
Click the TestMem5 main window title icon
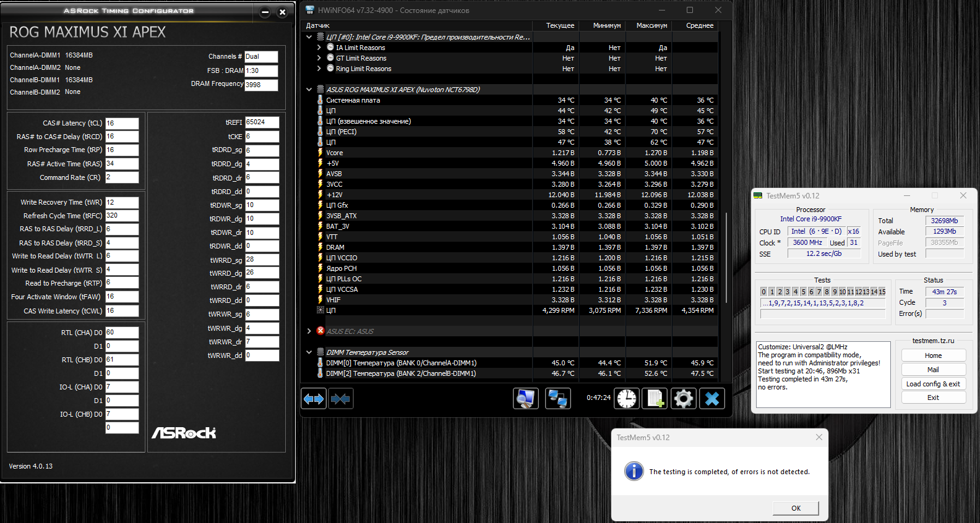pos(758,195)
